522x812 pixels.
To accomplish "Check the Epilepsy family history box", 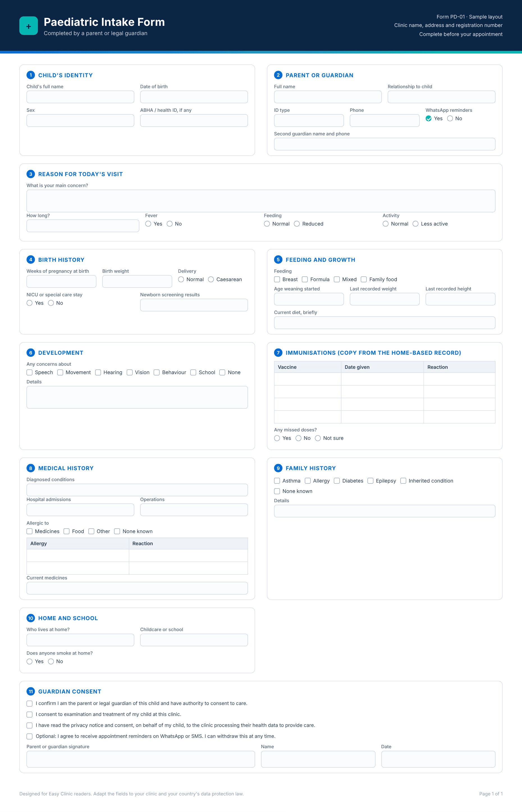I will 370,481.
